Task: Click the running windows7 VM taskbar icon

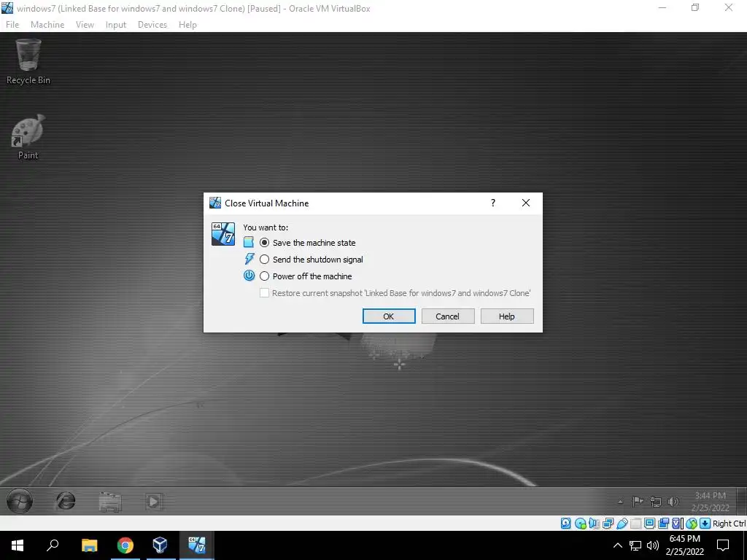Action: (196, 545)
